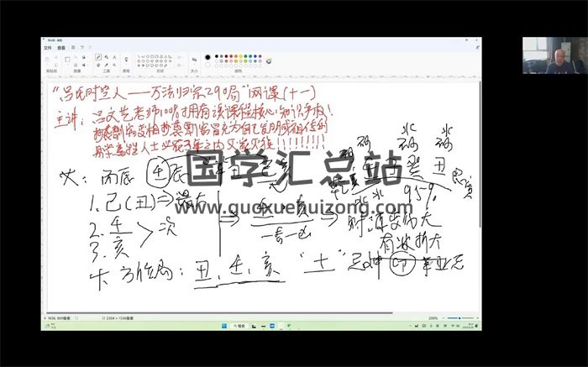Click the Undo arrow
The height and width of the screenshot is (367, 588).
(82, 48)
